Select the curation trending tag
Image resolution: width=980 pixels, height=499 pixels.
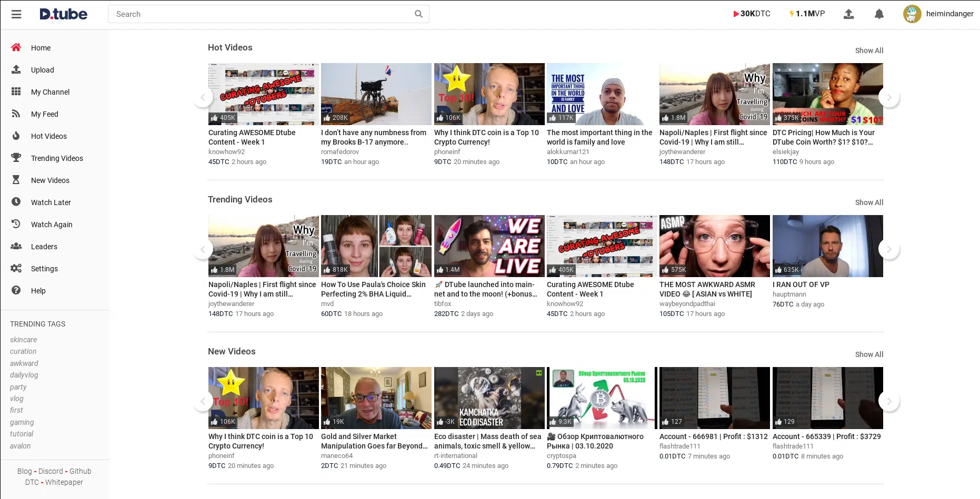tap(23, 351)
